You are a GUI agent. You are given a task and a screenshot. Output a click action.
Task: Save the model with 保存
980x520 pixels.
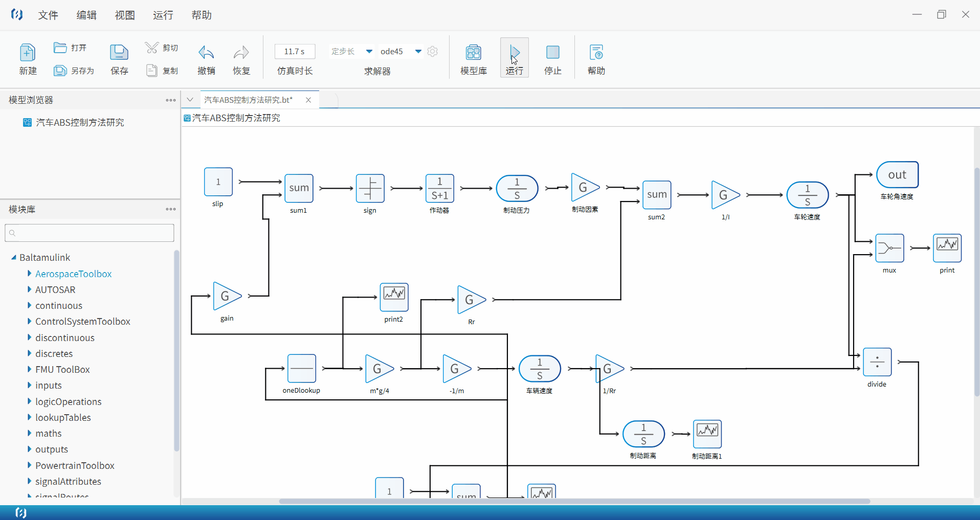click(x=119, y=58)
